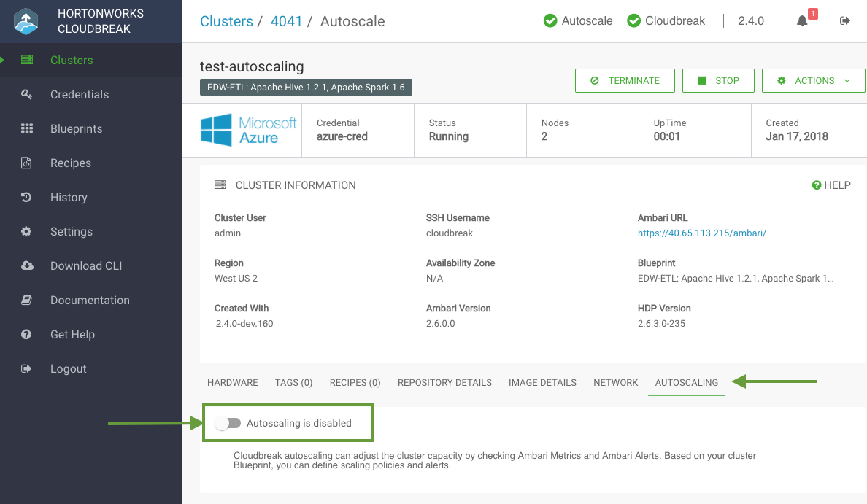Open the HELP question mark icon
The image size is (867, 504).
point(816,185)
